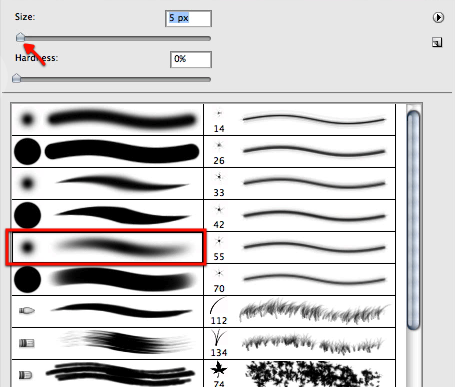The image size is (455, 387).
Task: Open the brush picker flyout menu arrow
Action: pyautogui.click(x=438, y=17)
